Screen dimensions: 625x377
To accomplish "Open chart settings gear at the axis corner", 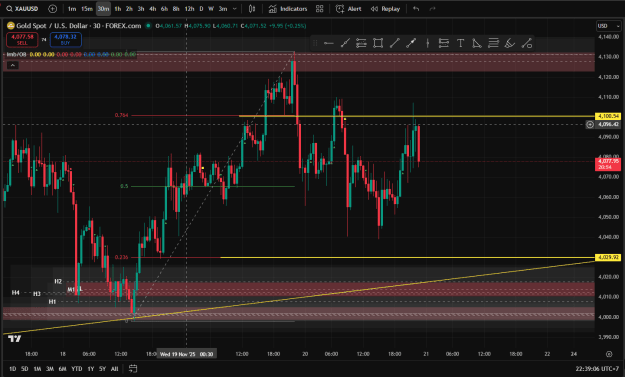I will (x=609, y=354).
